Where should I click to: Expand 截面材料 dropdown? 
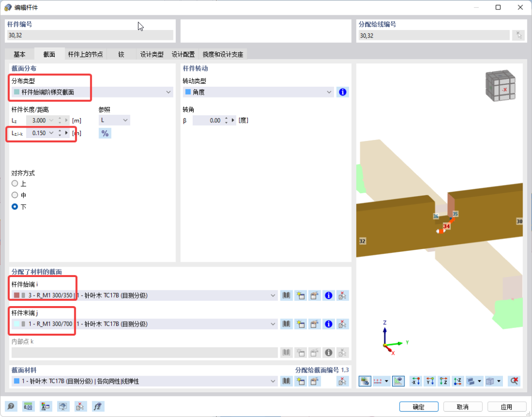(x=273, y=381)
